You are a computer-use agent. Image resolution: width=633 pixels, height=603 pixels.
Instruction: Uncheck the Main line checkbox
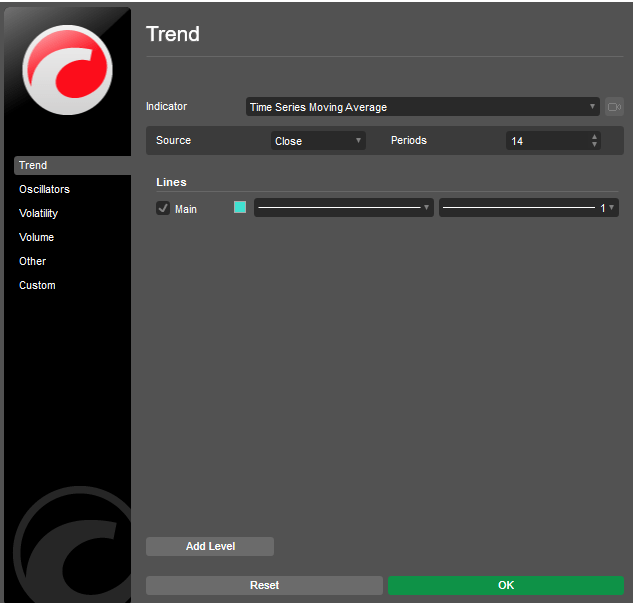163,208
